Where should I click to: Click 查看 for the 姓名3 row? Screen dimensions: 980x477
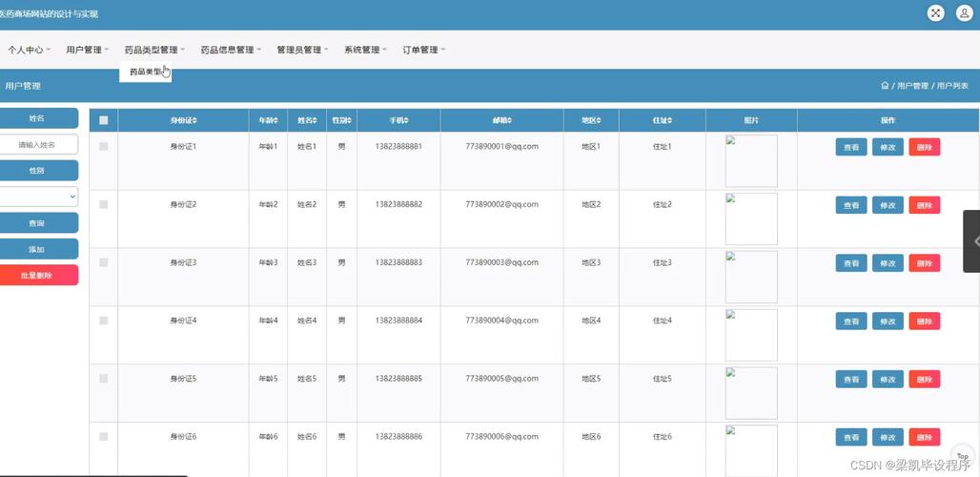pyautogui.click(x=851, y=263)
